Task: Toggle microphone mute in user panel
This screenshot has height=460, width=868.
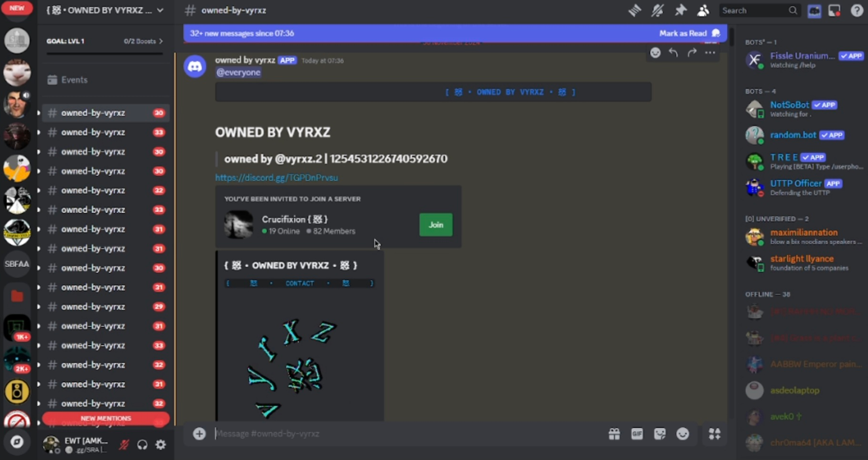Action: 124,445
